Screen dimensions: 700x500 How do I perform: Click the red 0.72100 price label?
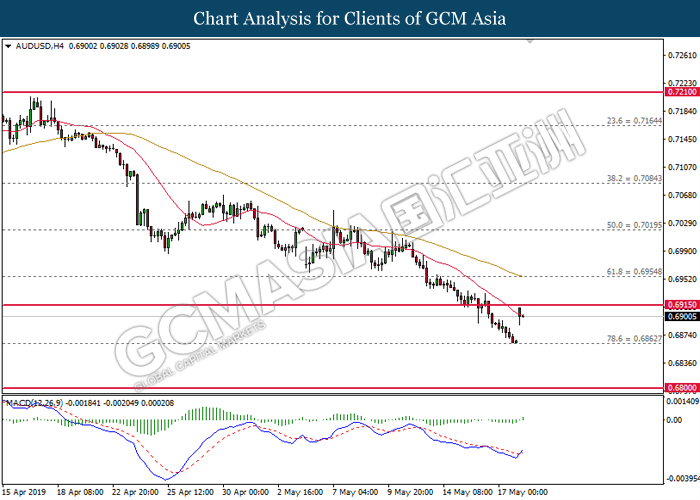(682, 92)
